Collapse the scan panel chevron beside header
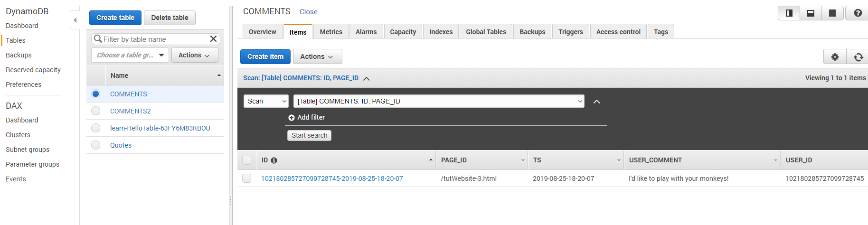868x225 pixels. 367,78
